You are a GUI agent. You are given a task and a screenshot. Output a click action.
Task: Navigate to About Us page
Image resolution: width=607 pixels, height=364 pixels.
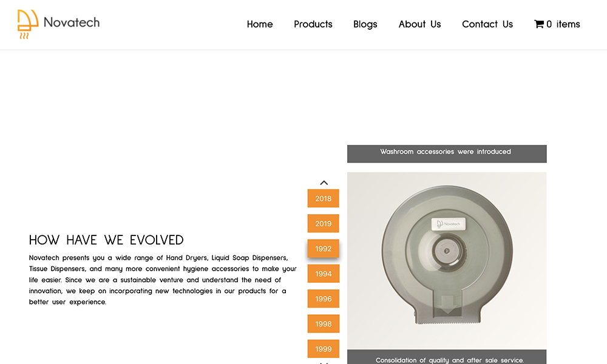point(419,24)
